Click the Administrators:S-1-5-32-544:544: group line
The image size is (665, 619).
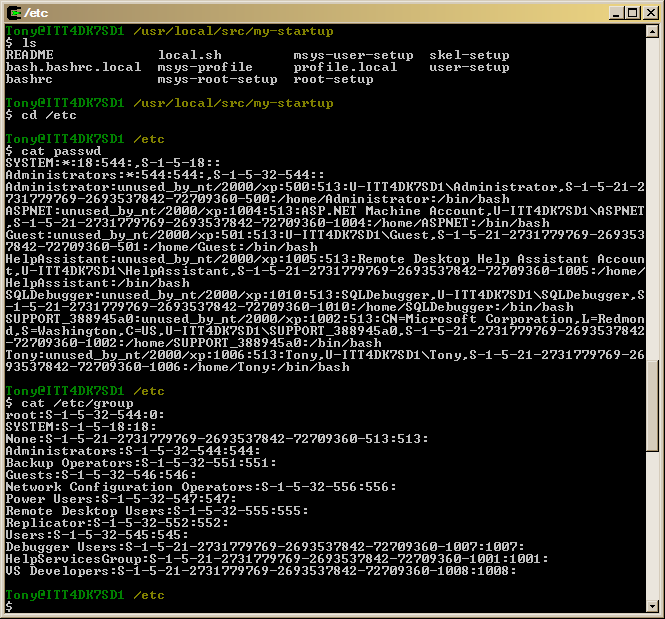tap(133, 451)
